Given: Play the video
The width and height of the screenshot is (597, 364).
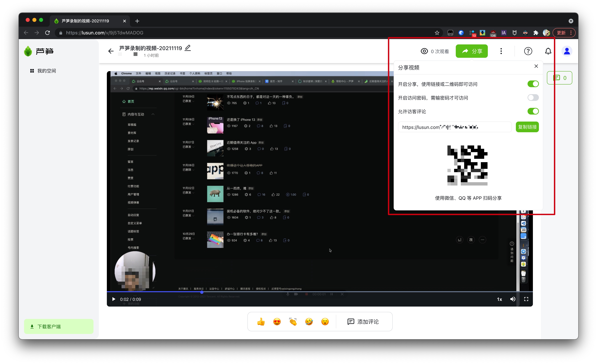Looking at the screenshot, I should [x=113, y=299].
